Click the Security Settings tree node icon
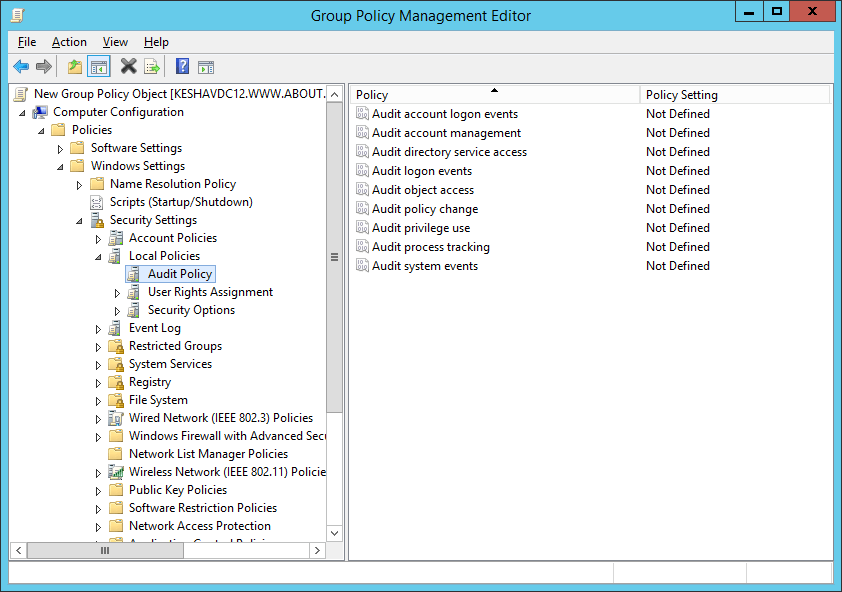Screen dimensions: 842x592 [x=97, y=220]
